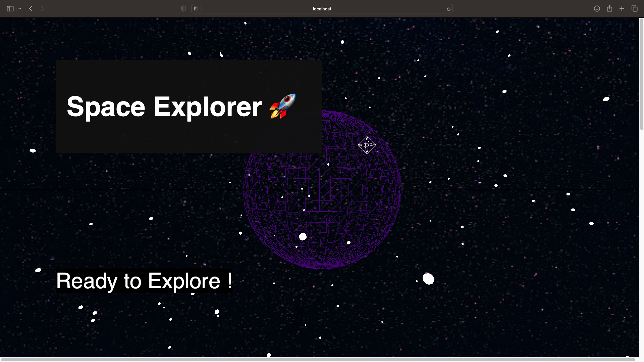Open the sidebar options dropdown arrow
Viewport: 644px width, 362px height.
click(x=20, y=9)
